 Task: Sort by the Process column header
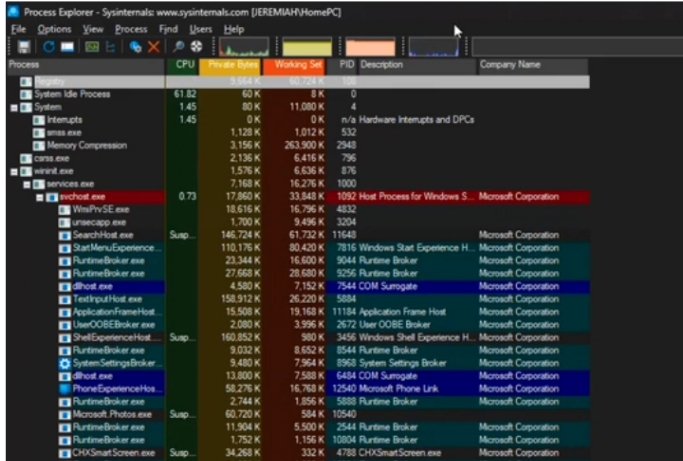click(86, 65)
